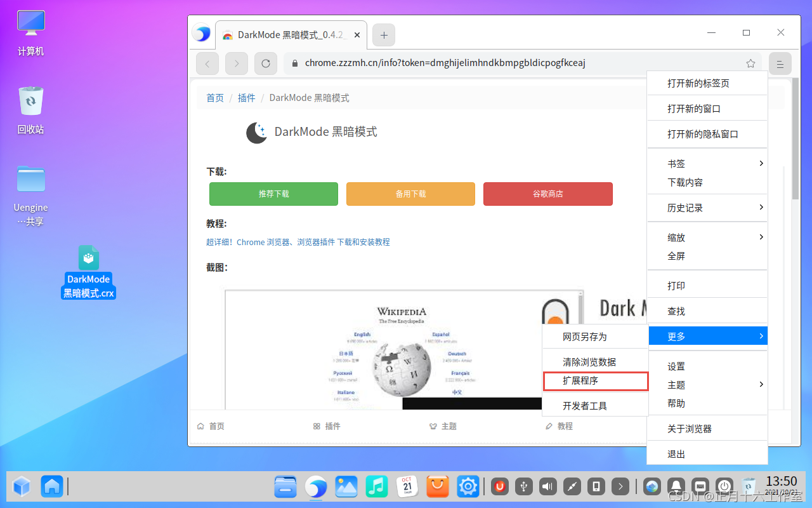Expand the 主题 submenu in the menu

point(707,385)
